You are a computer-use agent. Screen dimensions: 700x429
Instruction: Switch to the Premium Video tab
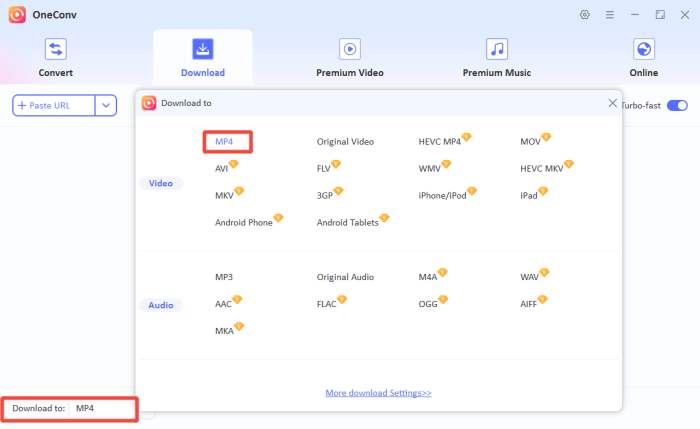point(349,58)
